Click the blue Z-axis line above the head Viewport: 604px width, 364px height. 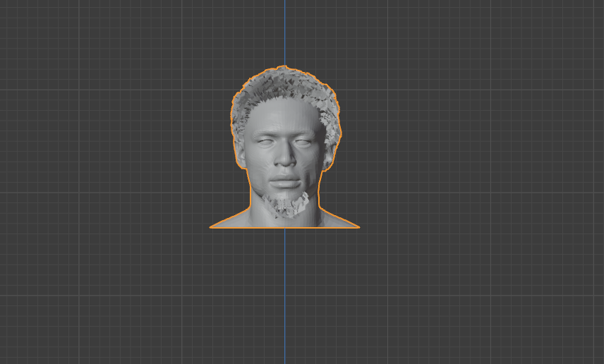pos(284,32)
